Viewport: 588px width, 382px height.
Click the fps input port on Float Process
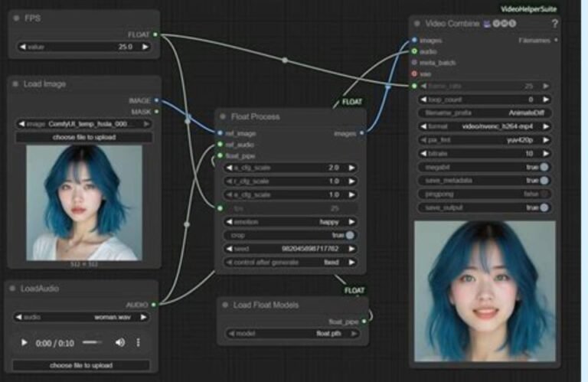click(220, 208)
